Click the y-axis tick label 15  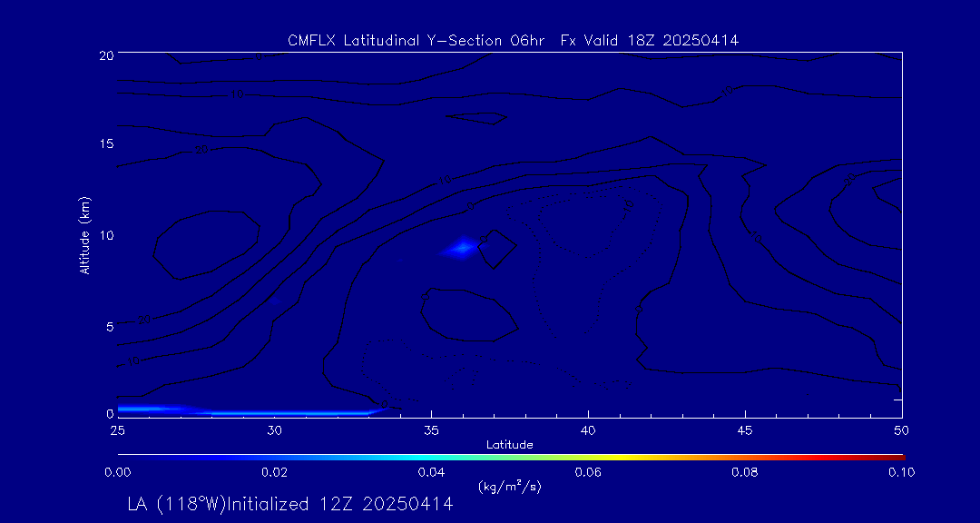[105, 143]
